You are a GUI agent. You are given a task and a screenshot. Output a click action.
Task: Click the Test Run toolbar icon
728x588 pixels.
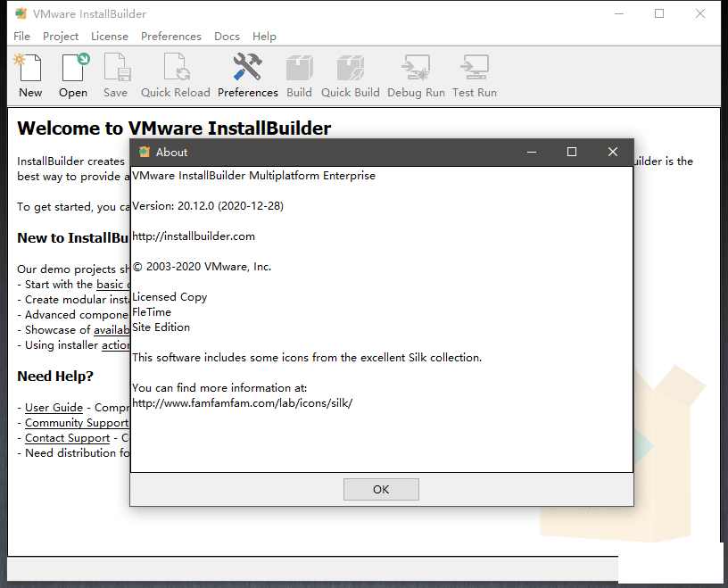coord(475,68)
